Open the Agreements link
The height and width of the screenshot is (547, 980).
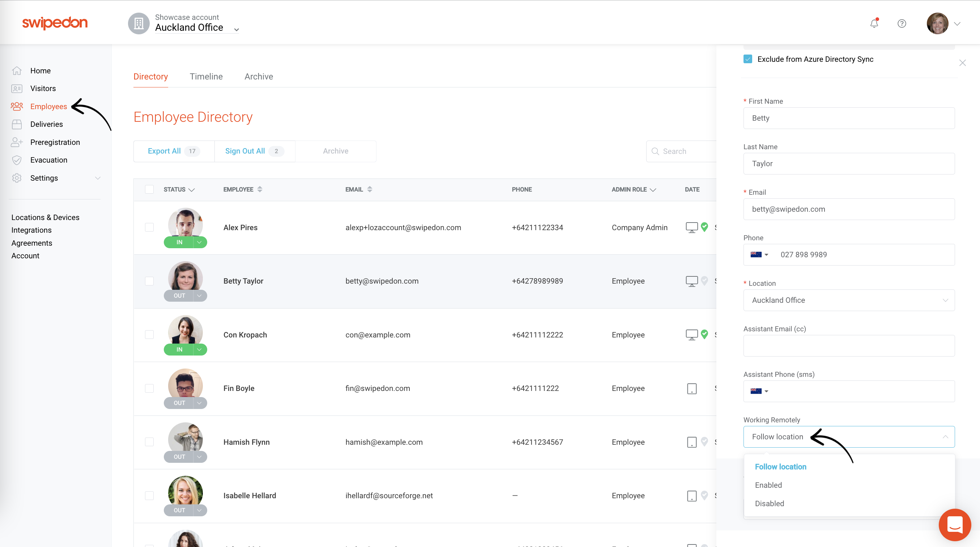(x=31, y=243)
